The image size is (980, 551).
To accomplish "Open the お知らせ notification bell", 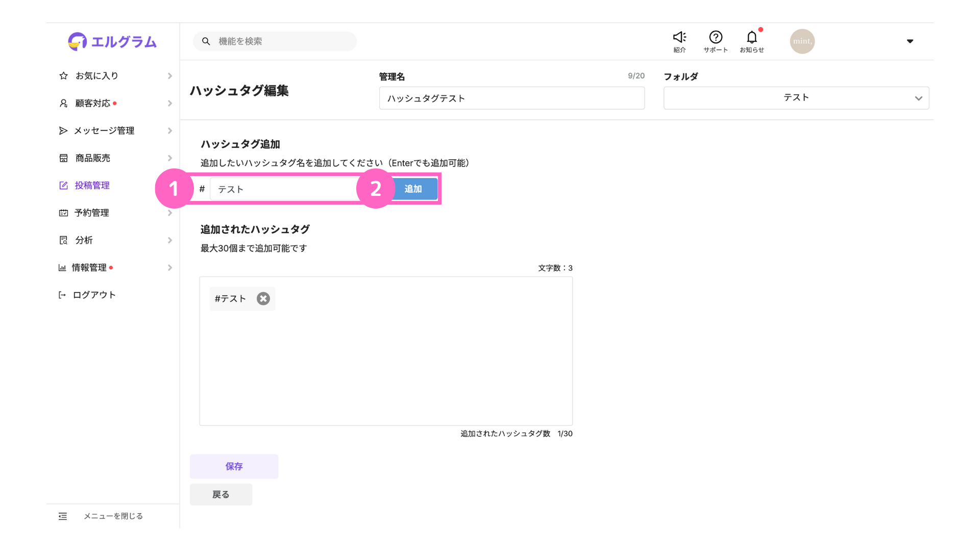I will point(752,37).
